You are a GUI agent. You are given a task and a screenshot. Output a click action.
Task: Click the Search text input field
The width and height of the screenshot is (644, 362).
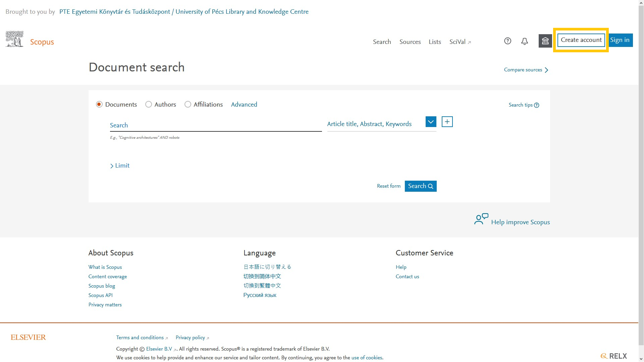point(216,125)
